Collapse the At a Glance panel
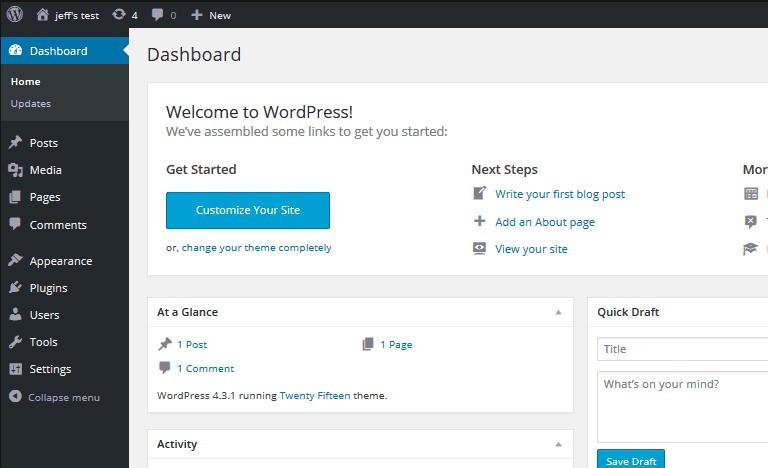 [558, 312]
